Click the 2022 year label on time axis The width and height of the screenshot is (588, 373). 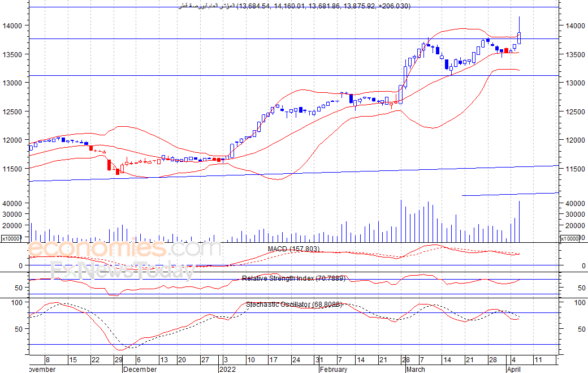[227, 369]
